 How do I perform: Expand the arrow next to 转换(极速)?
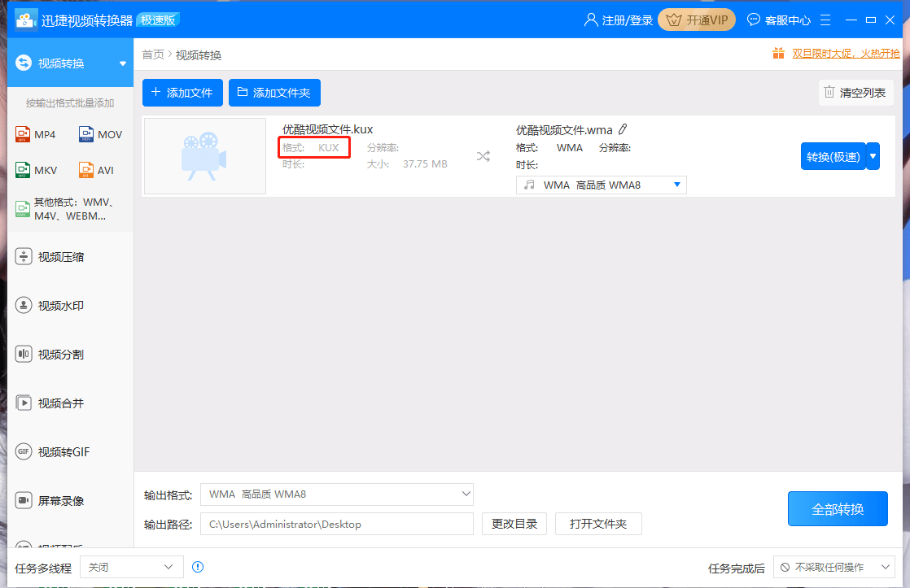tap(873, 157)
